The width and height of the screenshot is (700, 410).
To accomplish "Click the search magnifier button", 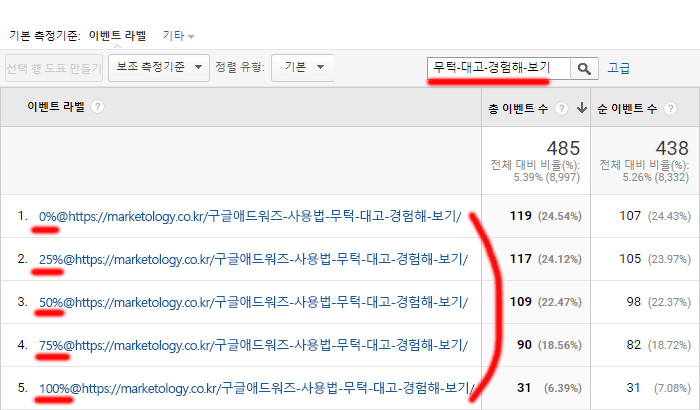I will (584, 68).
